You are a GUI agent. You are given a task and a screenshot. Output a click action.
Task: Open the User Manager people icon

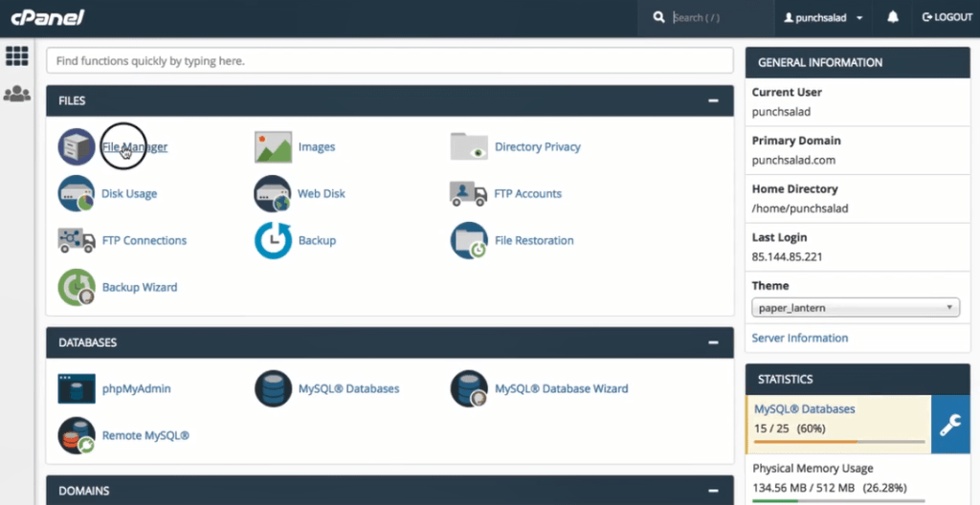click(x=17, y=94)
